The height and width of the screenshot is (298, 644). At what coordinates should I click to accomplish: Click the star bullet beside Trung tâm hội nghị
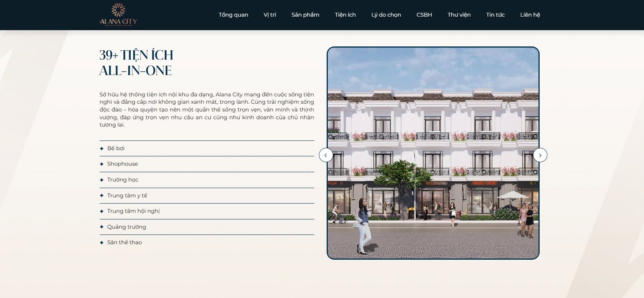pos(102,211)
